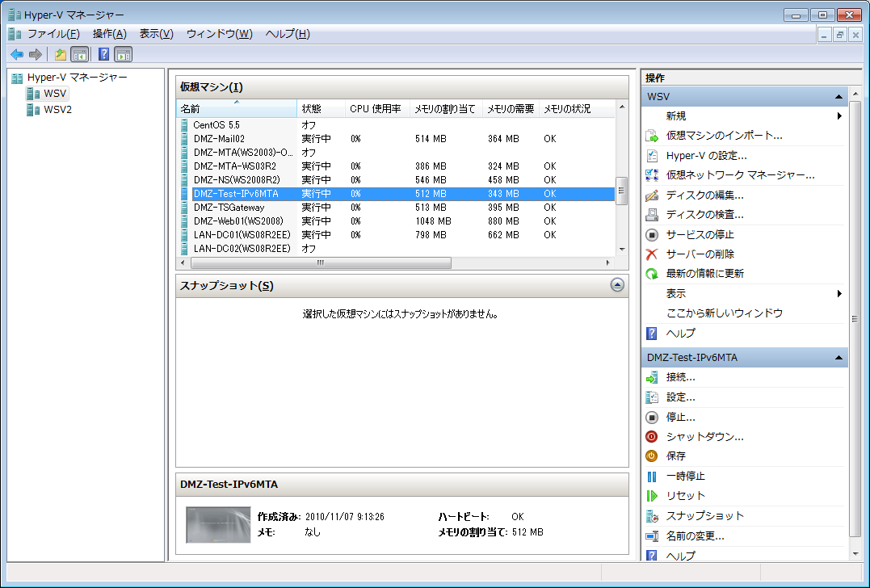The width and height of the screenshot is (870, 588).
Task: Sort by the 名前 column header
Action: (237, 109)
